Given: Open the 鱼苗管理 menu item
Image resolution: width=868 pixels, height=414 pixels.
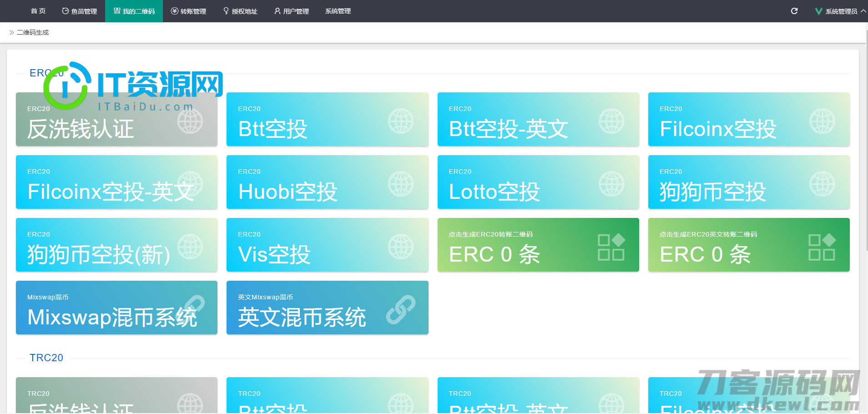Looking at the screenshot, I should tap(80, 11).
